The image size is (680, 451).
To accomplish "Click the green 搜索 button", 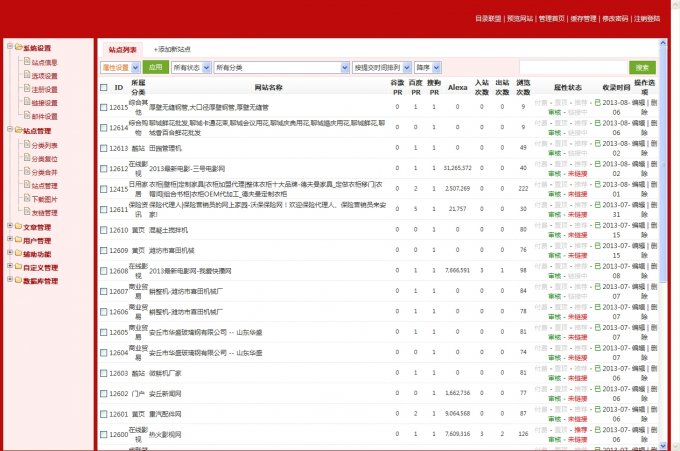I will click(x=642, y=68).
